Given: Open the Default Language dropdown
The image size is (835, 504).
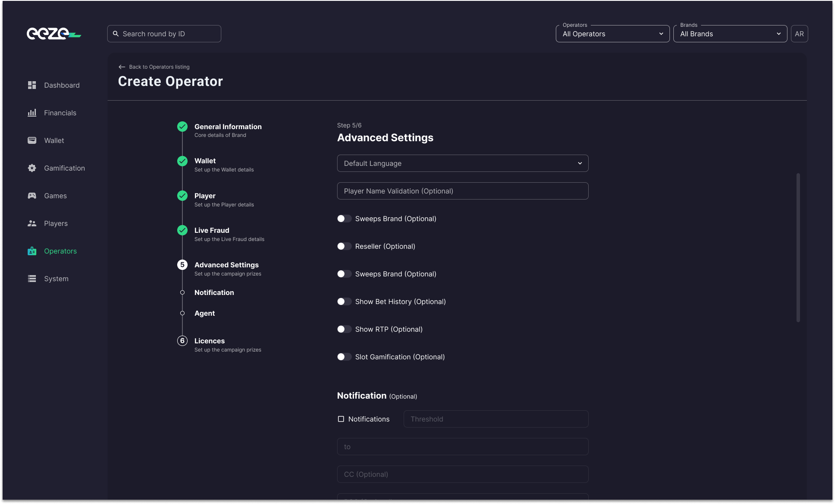Looking at the screenshot, I should point(462,163).
